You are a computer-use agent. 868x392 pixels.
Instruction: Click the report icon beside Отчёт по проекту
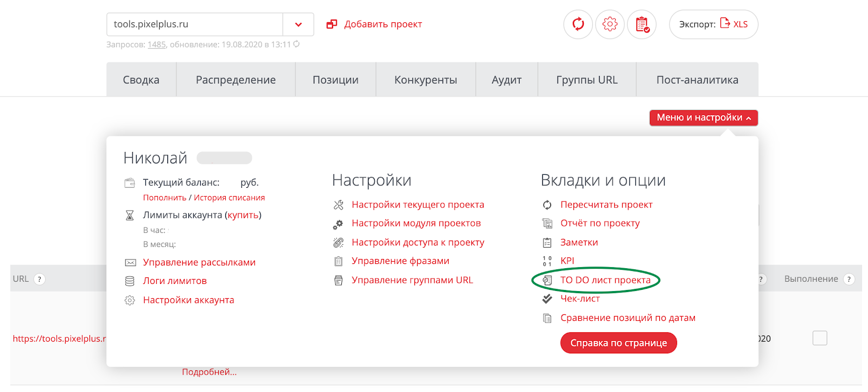(547, 223)
